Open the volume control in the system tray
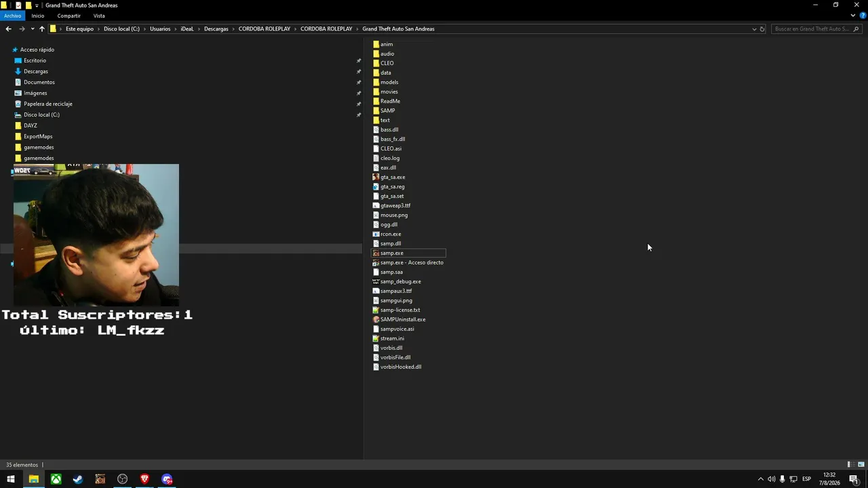868x488 pixels. pyautogui.click(x=771, y=479)
